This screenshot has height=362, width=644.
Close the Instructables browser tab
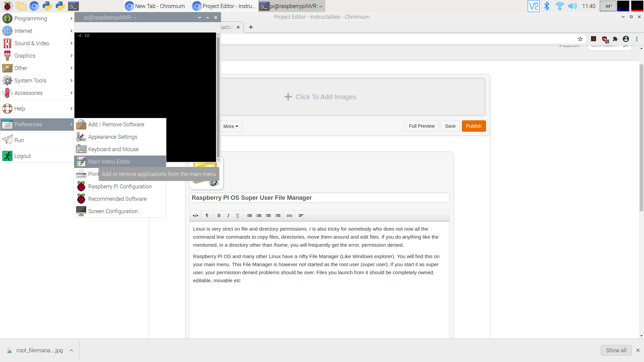coord(238,27)
